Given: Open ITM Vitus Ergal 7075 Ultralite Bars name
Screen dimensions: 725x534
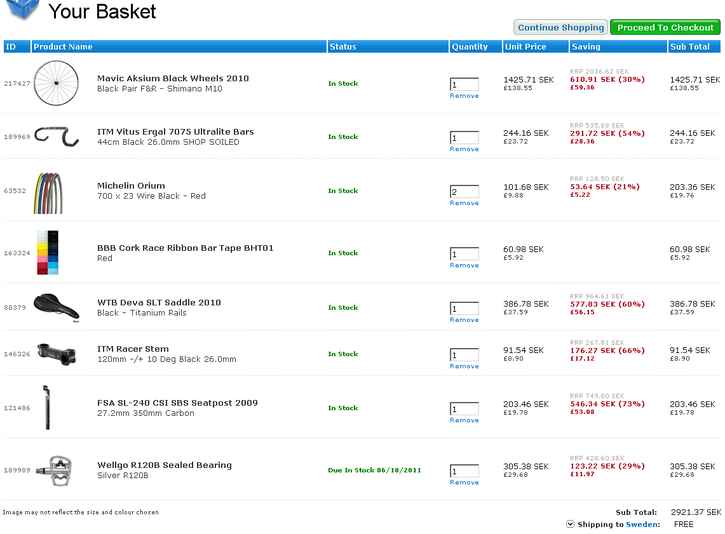Looking at the screenshot, I should pos(175,132).
